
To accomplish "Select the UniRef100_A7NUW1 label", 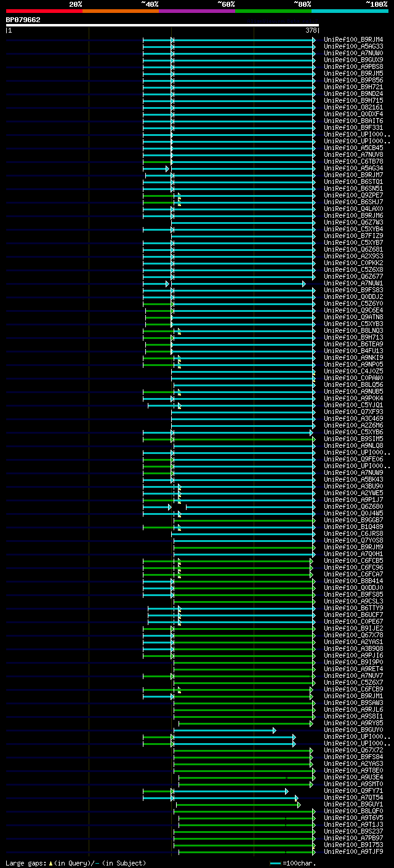I will [x=353, y=283].
